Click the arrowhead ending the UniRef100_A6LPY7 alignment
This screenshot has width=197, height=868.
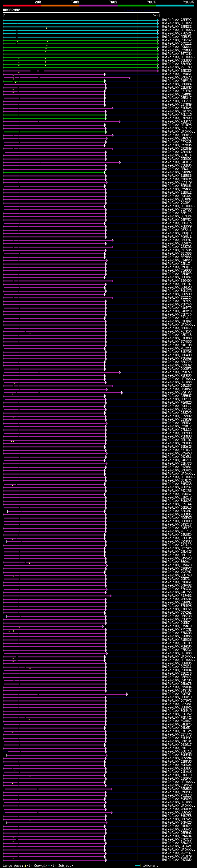coord(119,122)
